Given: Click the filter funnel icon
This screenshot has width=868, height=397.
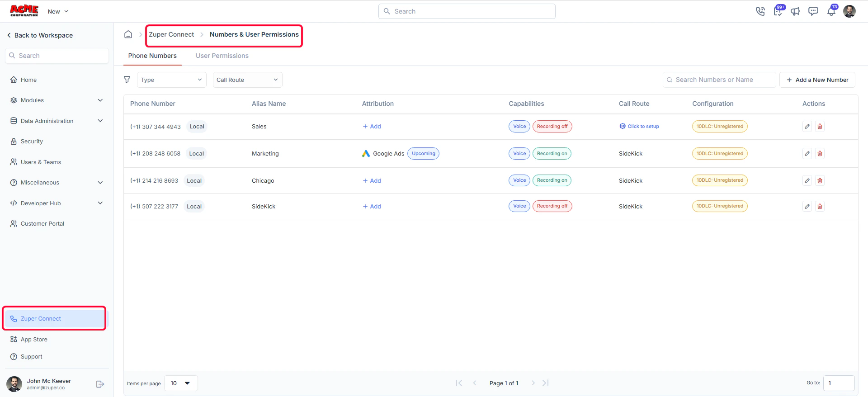Looking at the screenshot, I should 127,80.
